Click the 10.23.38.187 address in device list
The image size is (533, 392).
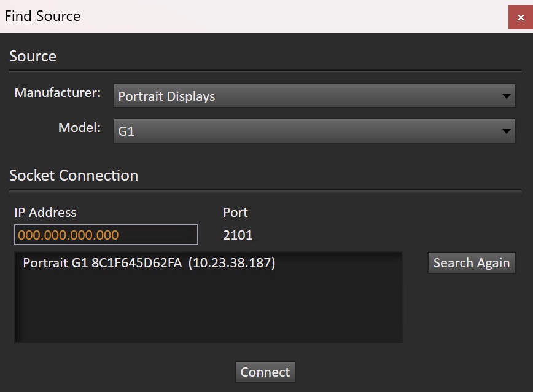click(231, 263)
